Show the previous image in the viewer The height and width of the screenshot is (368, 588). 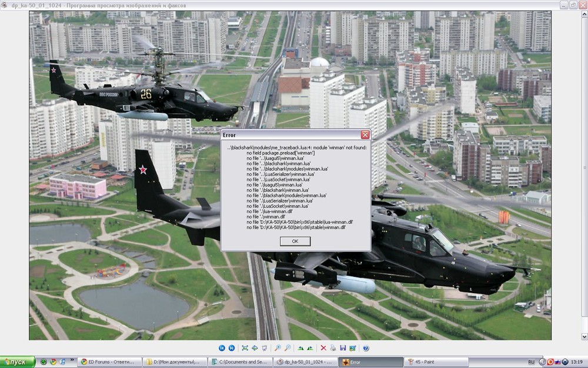(222, 348)
